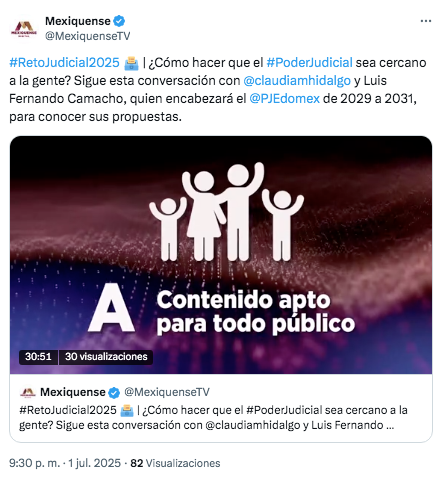
Task: Open the quoted tweet text preview
Action: pos(213,418)
